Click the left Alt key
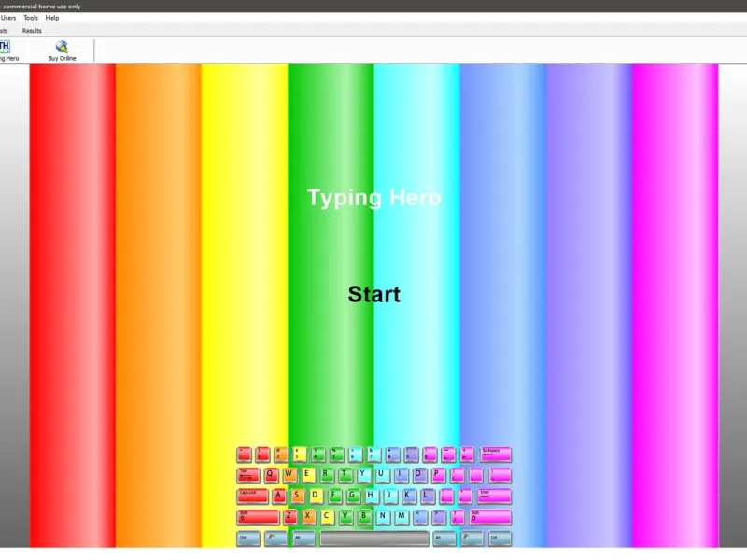Image resolution: width=747 pixels, height=560 pixels. tap(304, 539)
